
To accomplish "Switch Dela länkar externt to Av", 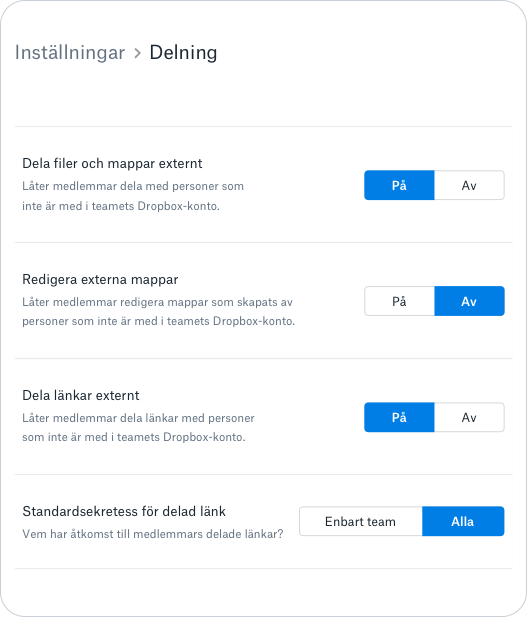I will pyautogui.click(x=469, y=417).
